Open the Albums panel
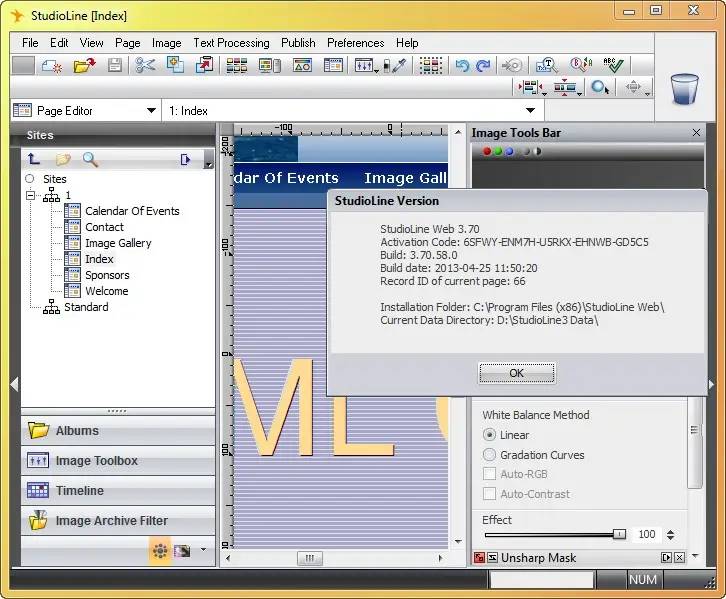The image size is (726, 599). (x=118, y=431)
